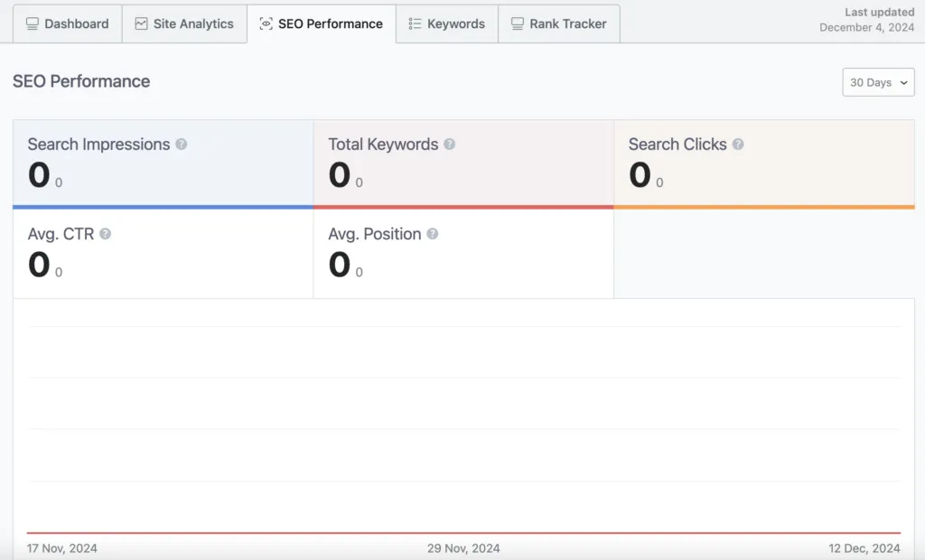Viewport: 925px width, 560px height.
Task: Select the Avg. CTR metric card
Action: click(x=163, y=254)
